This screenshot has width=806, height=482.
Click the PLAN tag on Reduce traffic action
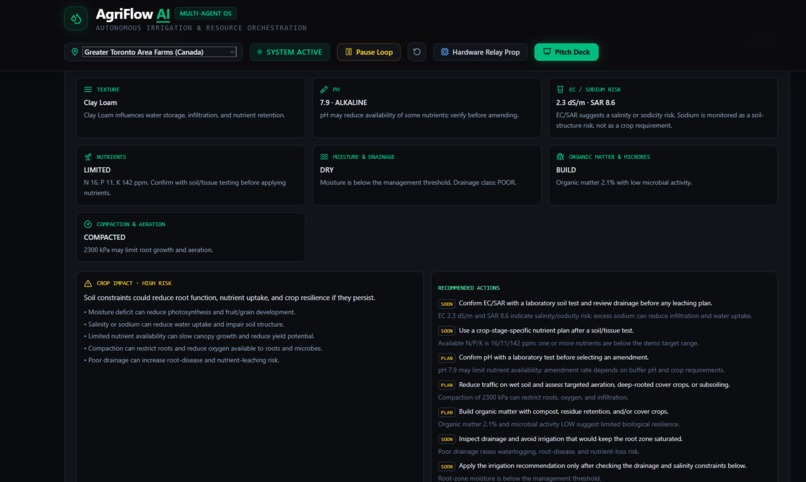(x=446, y=385)
